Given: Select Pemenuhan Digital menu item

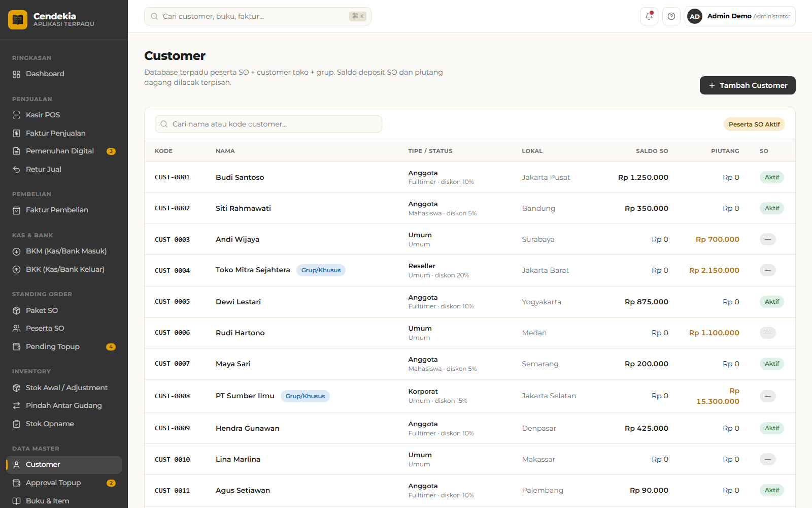Looking at the screenshot, I should 64,151.
